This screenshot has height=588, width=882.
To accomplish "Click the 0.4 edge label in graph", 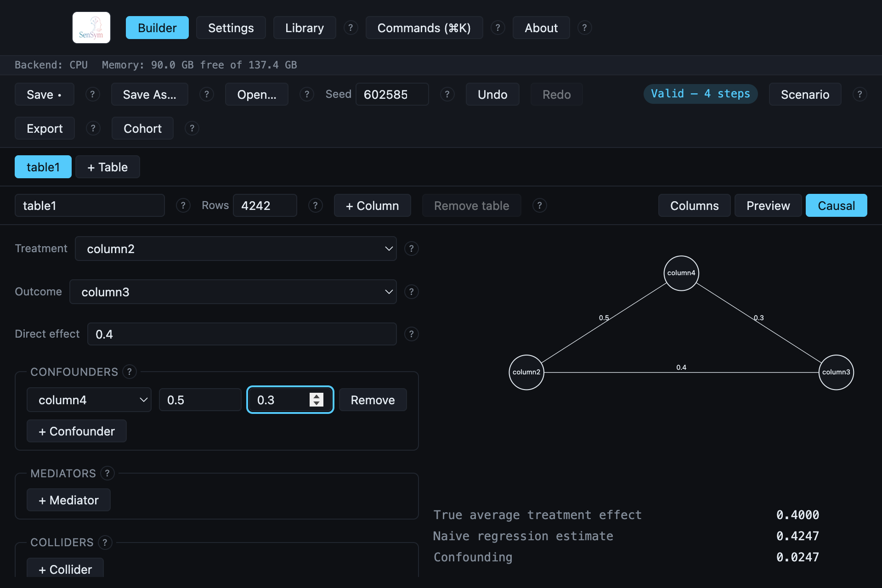I will [681, 367].
